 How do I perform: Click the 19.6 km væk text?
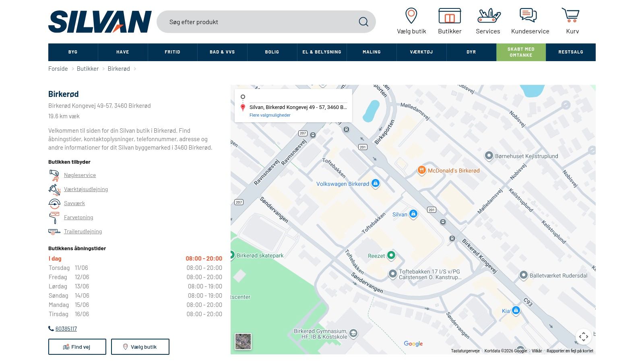tap(64, 116)
